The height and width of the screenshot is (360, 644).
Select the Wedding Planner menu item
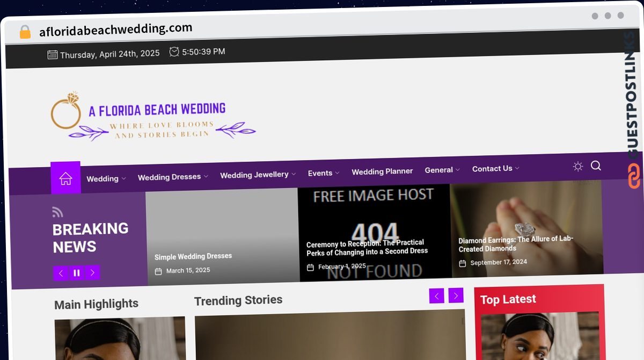(382, 171)
